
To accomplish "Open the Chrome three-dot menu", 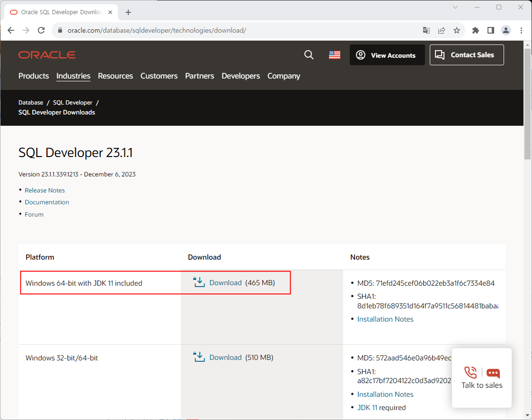I will pos(521,30).
